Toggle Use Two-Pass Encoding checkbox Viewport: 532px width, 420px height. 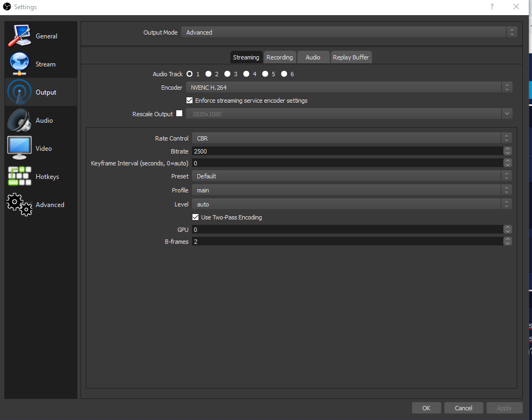click(x=195, y=217)
